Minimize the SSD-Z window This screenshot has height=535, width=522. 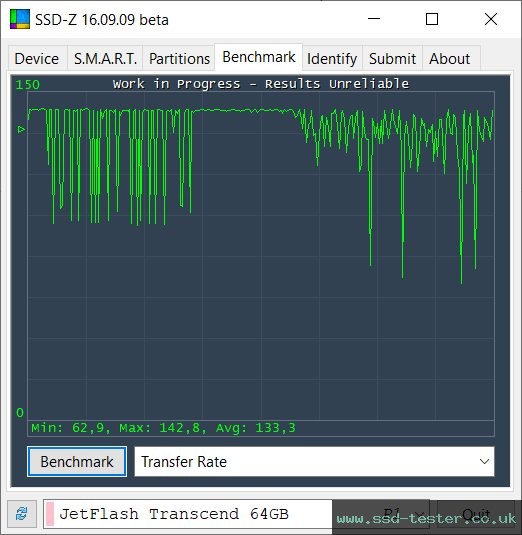pos(374,19)
